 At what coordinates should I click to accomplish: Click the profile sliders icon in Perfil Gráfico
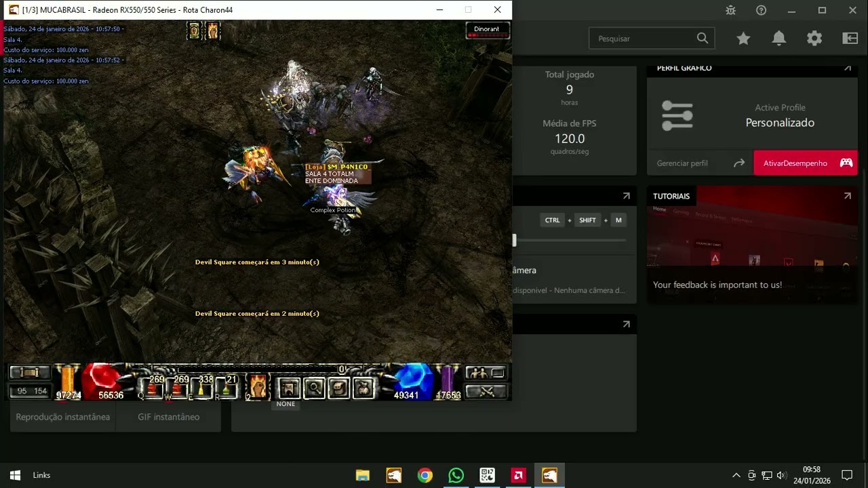tap(677, 116)
